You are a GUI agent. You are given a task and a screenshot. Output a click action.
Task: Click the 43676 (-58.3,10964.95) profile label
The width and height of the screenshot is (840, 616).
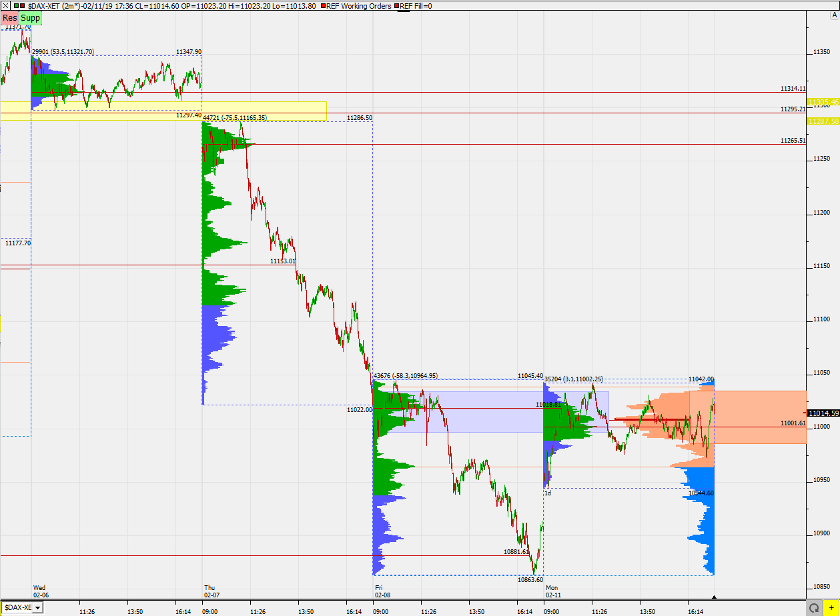406,376
